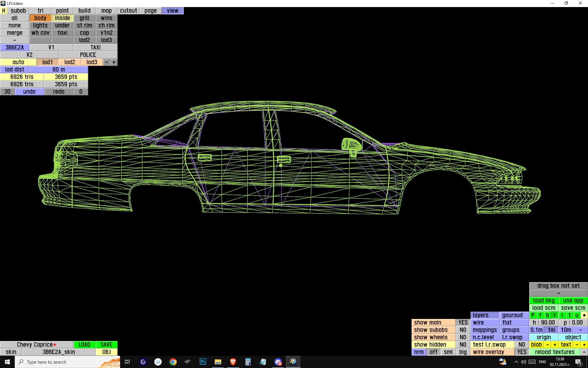This screenshot has height=368, width=588.
Task: Click the H button in the top-left corner
Action: 4,11
